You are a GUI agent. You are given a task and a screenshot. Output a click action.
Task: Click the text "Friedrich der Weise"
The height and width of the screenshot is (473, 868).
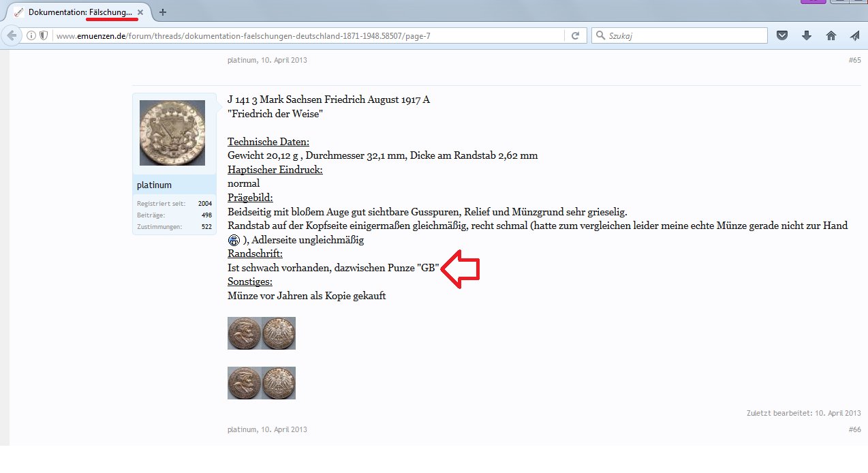275,114
